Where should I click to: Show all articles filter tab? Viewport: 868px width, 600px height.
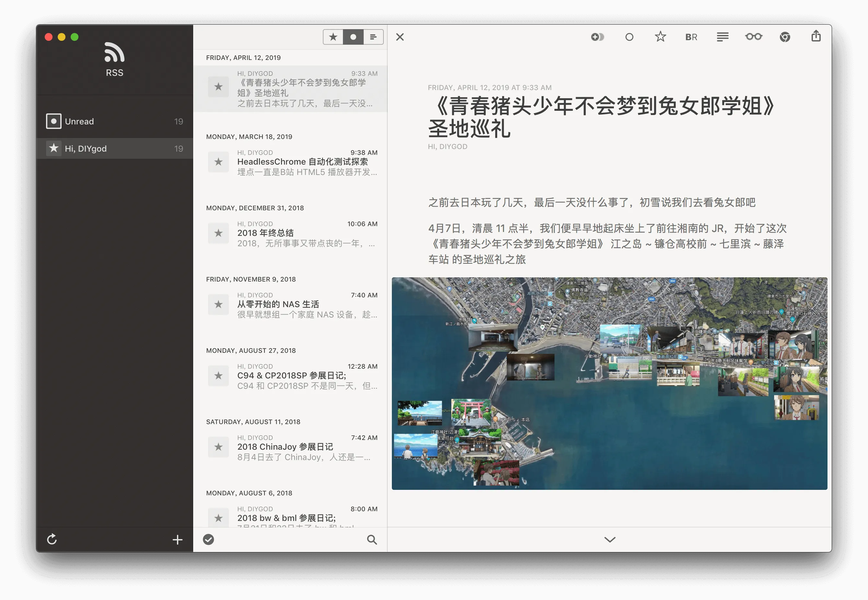pyautogui.click(x=373, y=37)
